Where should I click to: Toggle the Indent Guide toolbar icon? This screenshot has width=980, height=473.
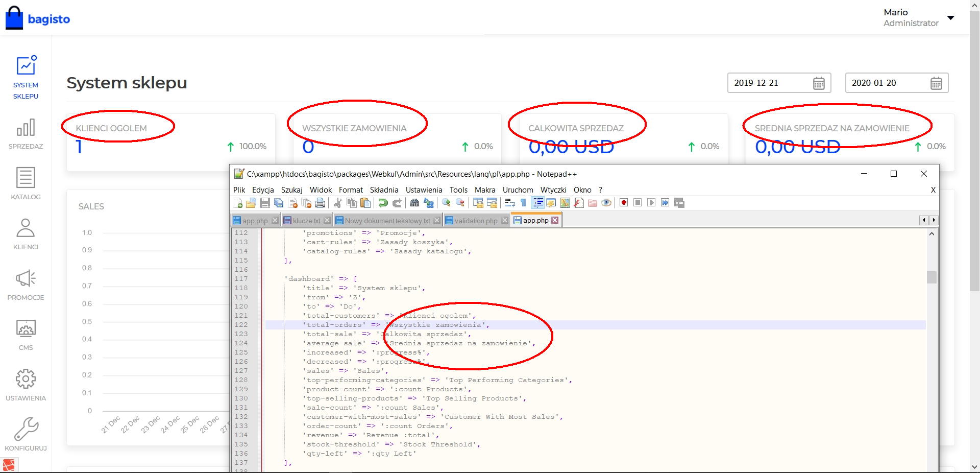537,203
